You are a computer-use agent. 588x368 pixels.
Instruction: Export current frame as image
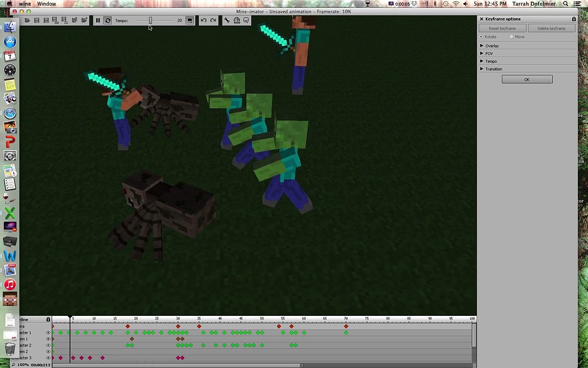[65, 20]
